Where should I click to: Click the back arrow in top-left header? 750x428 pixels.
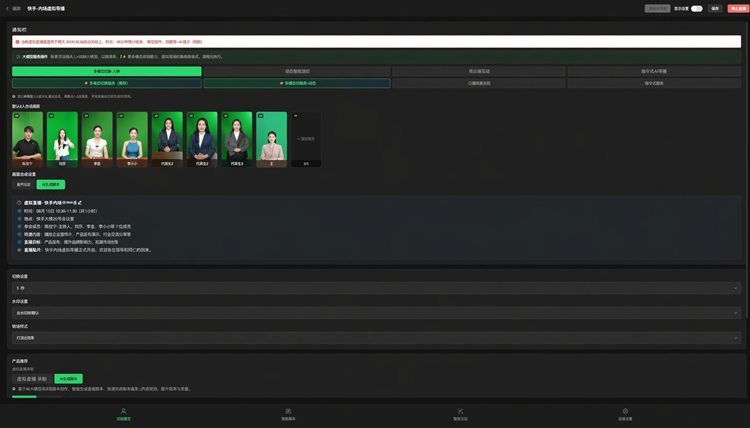[7, 9]
